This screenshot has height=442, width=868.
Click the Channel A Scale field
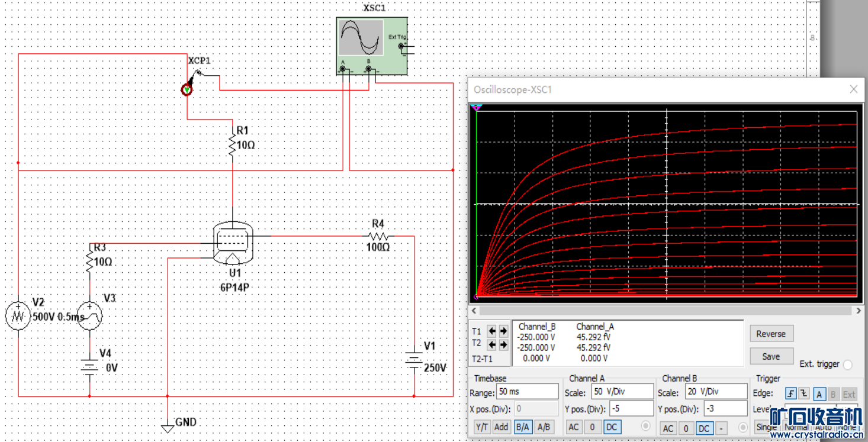[x=621, y=392]
